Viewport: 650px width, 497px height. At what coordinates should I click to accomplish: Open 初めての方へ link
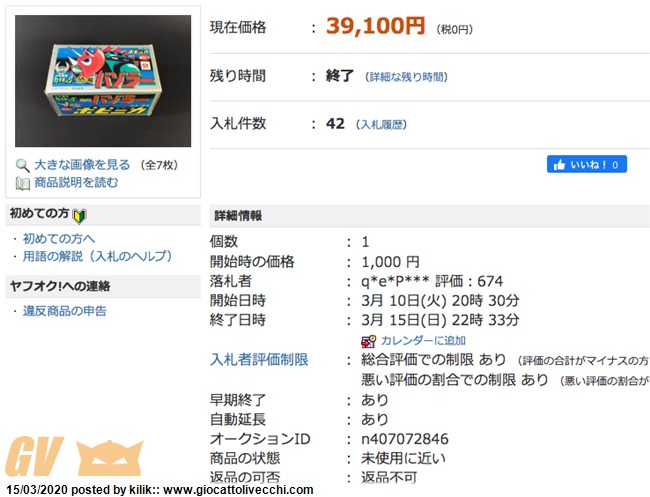(x=59, y=239)
